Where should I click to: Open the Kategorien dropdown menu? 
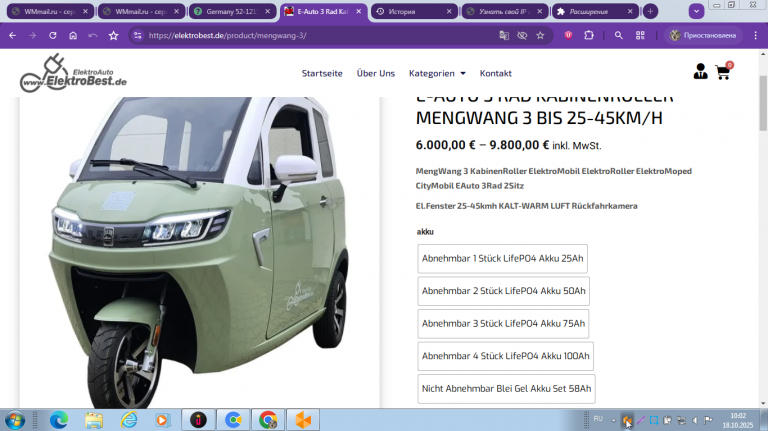(x=437, y=73)
